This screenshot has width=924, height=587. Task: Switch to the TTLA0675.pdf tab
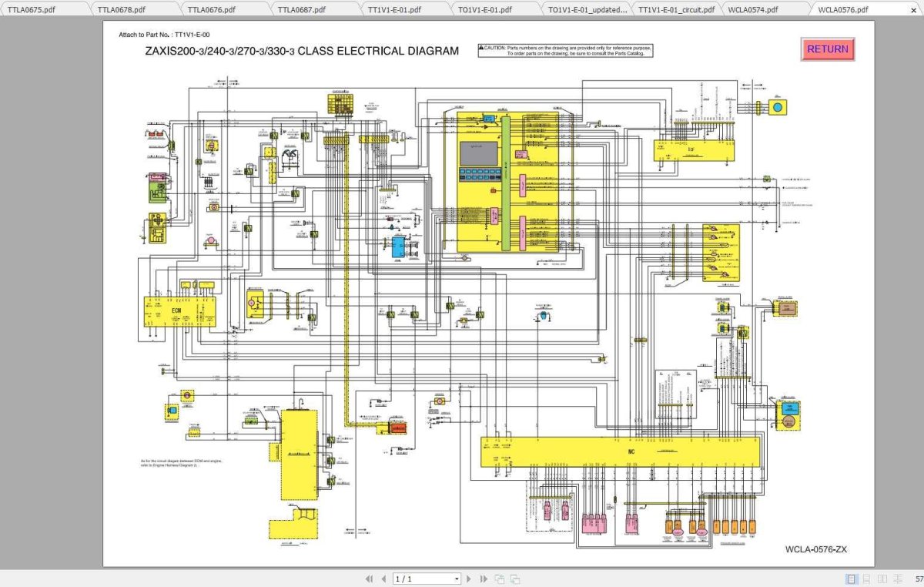(x=32, y=10)
